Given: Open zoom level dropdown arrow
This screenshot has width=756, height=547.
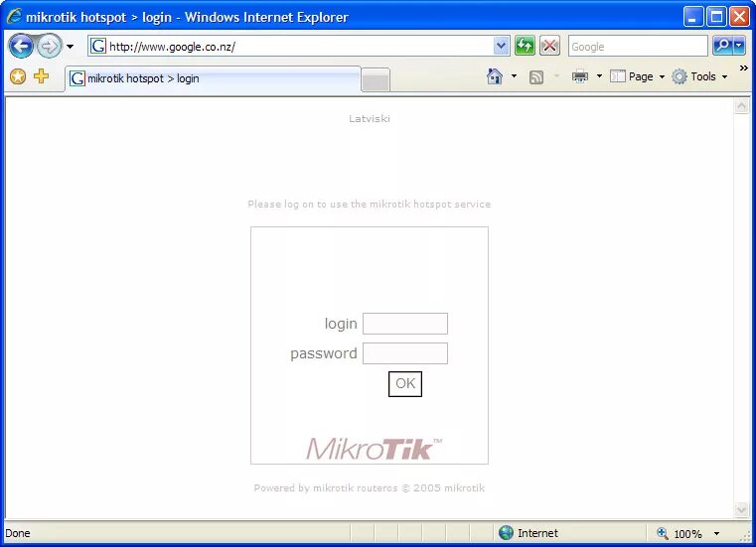Looking at the screenshot, I should point(716,533).
